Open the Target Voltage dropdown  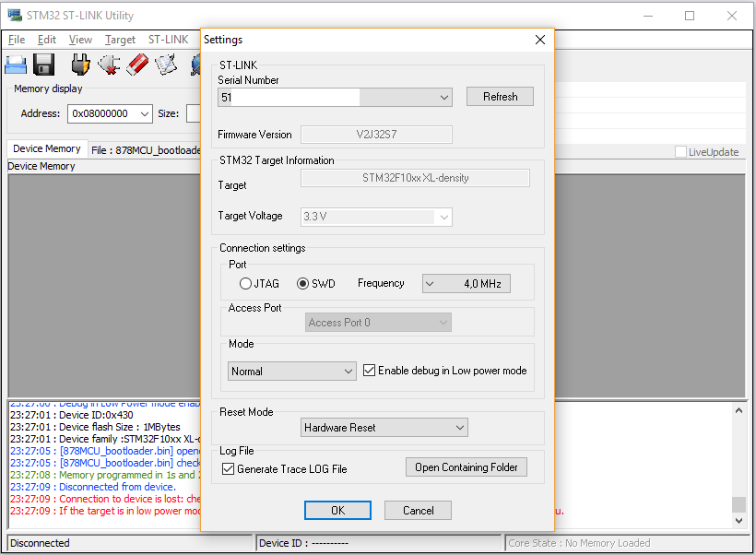pos(444,217)
